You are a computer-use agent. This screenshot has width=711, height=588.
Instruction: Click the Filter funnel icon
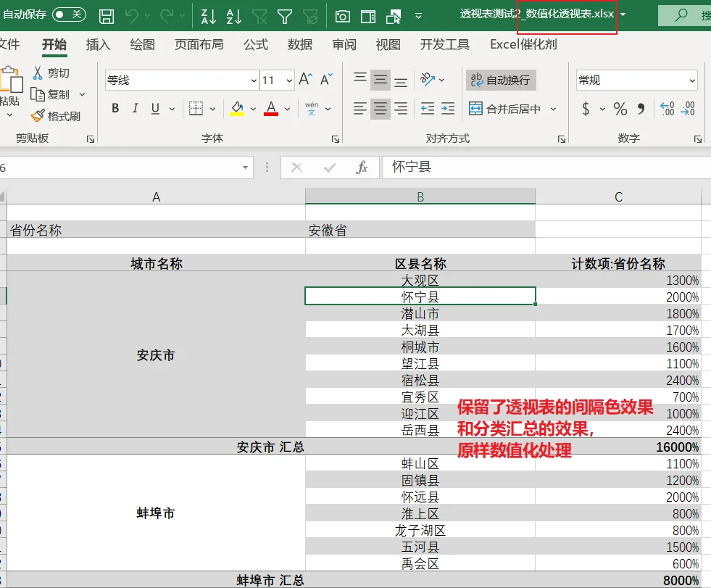click(285, 17)
